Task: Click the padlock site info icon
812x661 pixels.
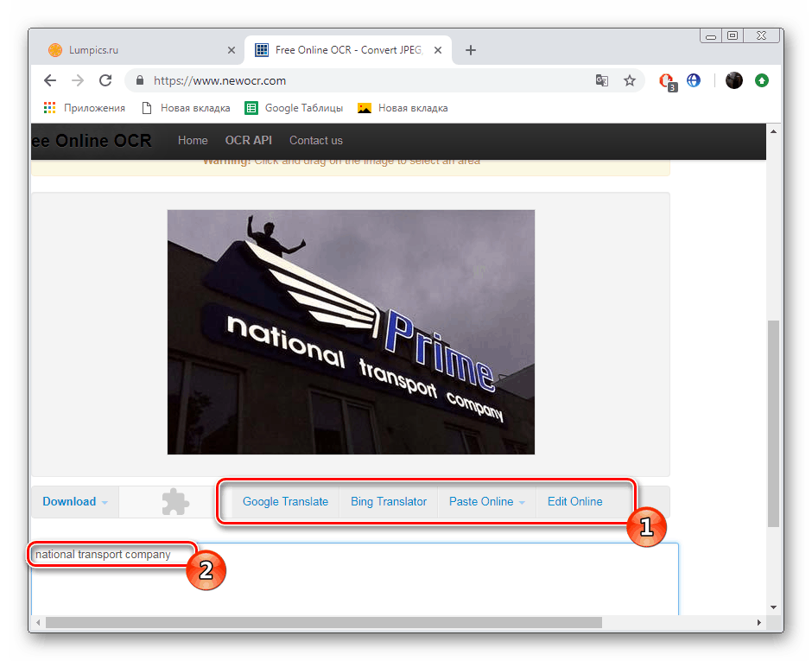Action: coord(139,80)
